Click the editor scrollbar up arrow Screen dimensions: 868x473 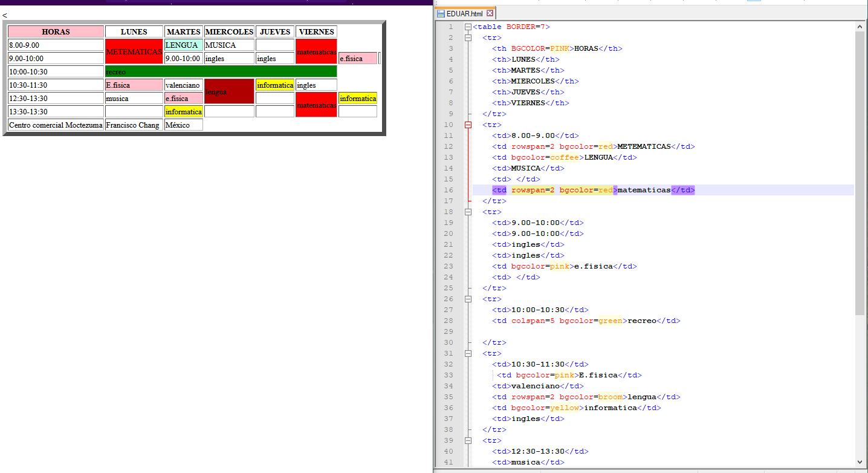click(860, 27)
